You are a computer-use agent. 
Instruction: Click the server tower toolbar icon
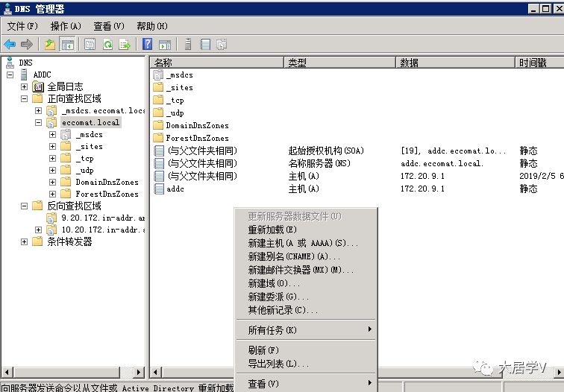click(188, 44)
